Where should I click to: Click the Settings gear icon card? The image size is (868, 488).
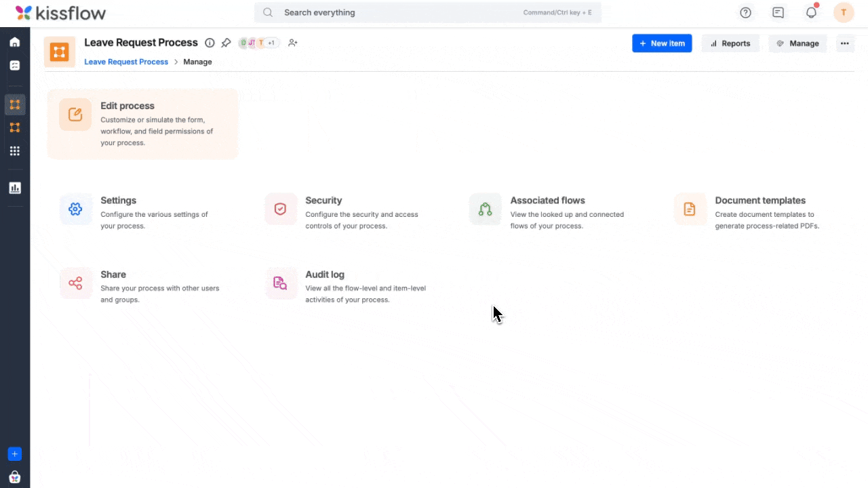click(75, 209)
